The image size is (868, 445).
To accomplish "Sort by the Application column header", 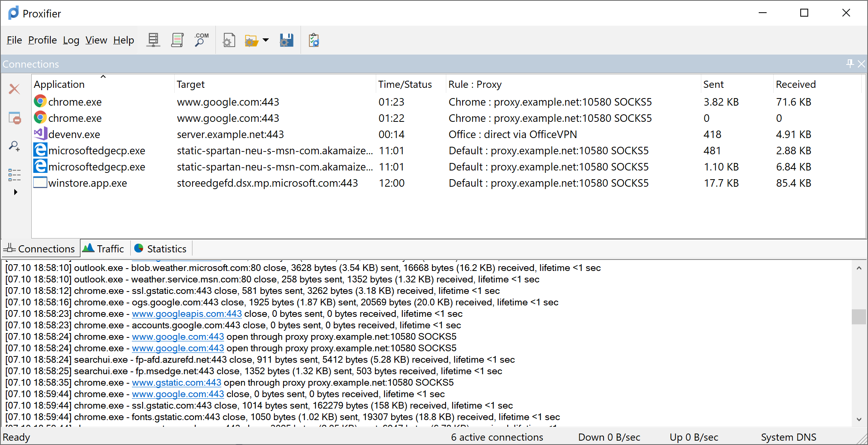I will (x=59, y=84).
